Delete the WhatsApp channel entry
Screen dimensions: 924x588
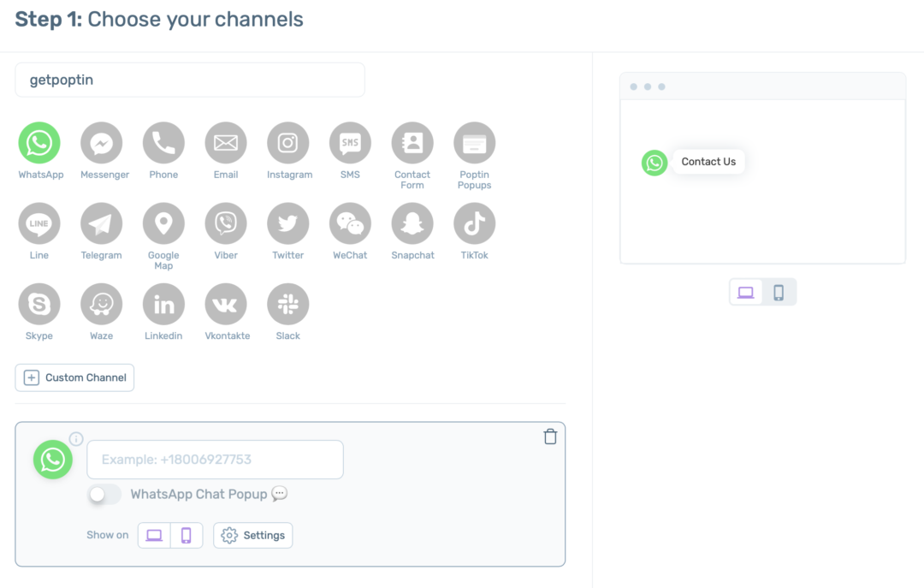coord(550,436)
